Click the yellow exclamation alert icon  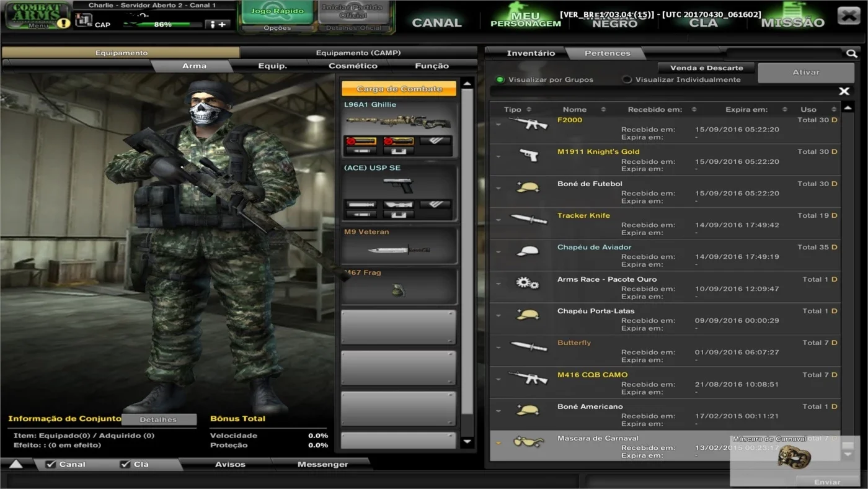[x=64, y=24]
